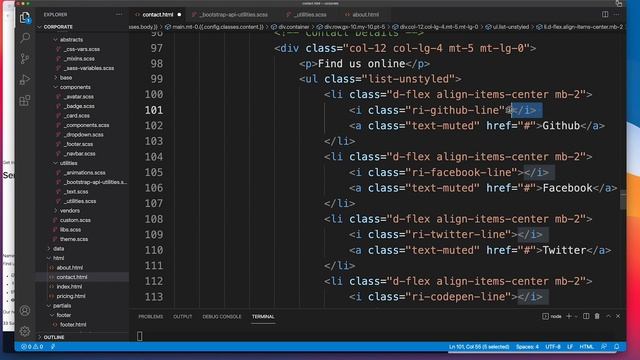Open _css-vars.scss in explorer
640x360 pixels.
click(x=81, y=49)
